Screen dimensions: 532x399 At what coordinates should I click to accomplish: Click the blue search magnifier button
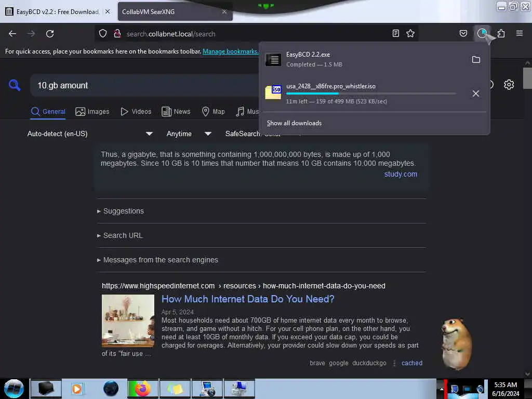point(15,85)
